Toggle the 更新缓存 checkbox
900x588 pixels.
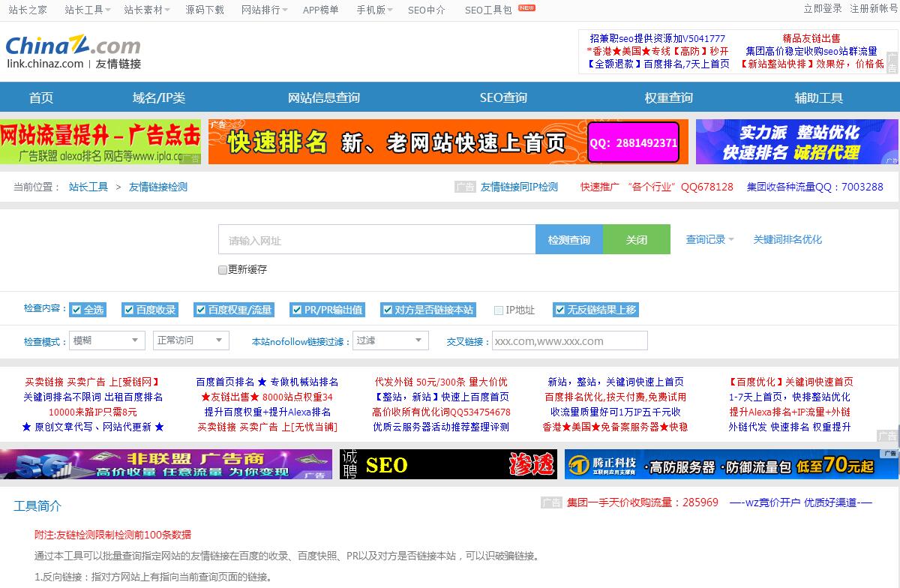[223, 270]
